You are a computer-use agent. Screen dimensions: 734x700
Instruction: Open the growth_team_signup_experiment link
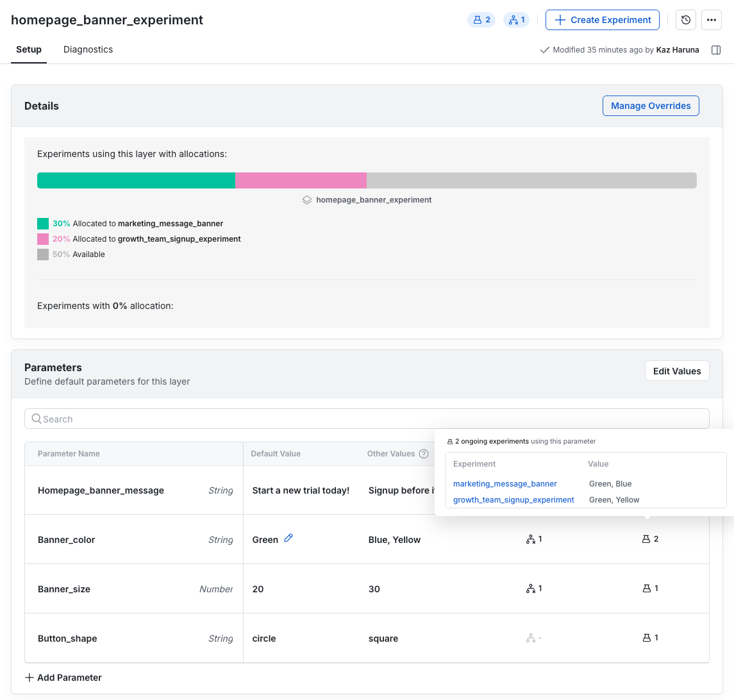(x=513, y=499)
